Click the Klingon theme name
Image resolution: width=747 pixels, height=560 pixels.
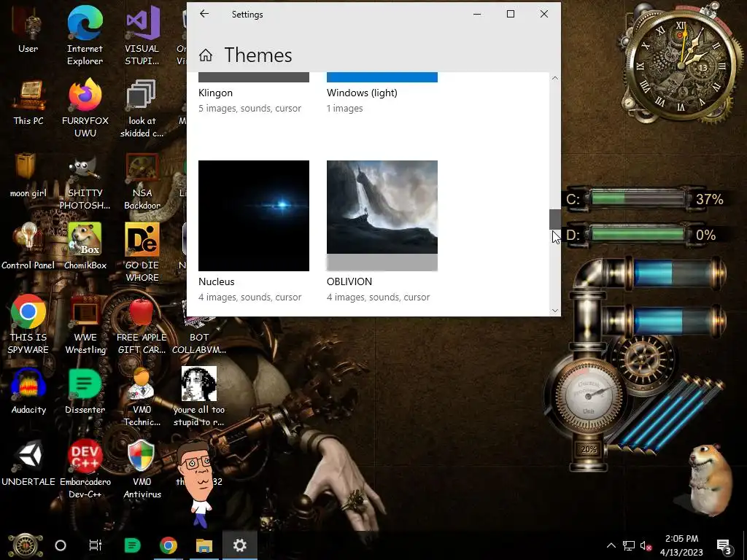point(215,93)
